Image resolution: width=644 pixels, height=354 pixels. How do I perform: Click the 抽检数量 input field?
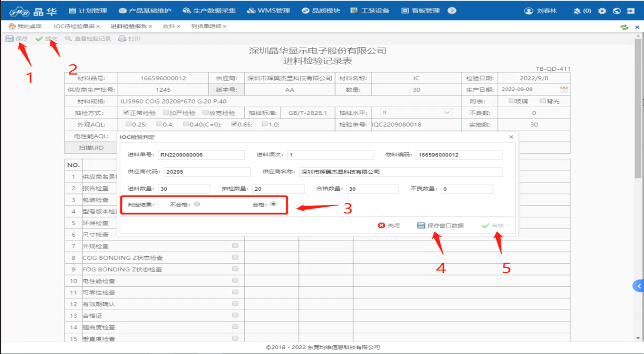click(x=278, y=189)
